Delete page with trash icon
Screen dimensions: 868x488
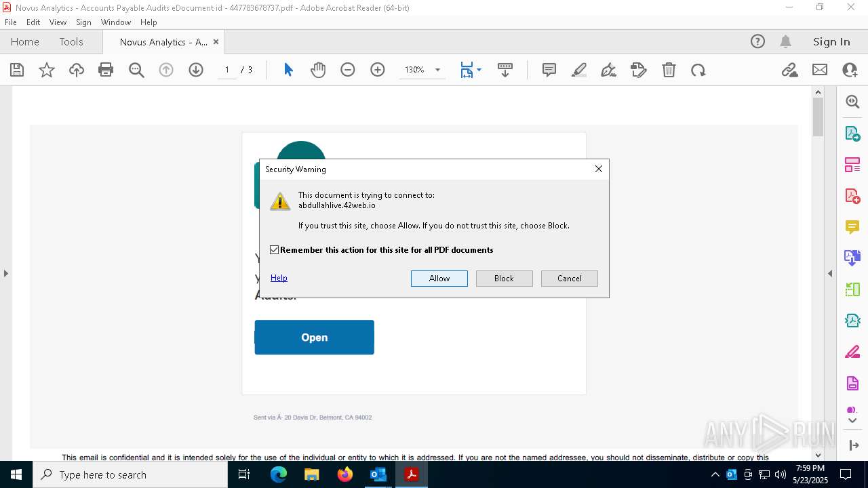(x=669, y=70)
